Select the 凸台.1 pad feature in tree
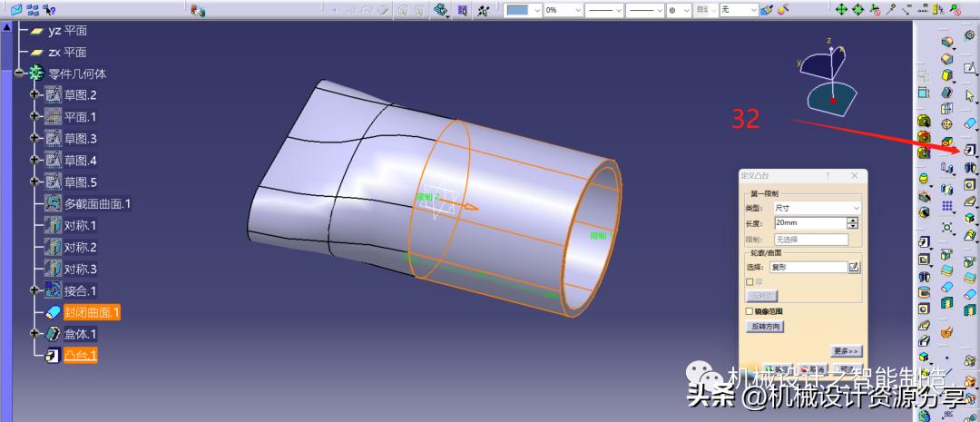The width and height of the screenshot is (980, 422). point(81,355)
